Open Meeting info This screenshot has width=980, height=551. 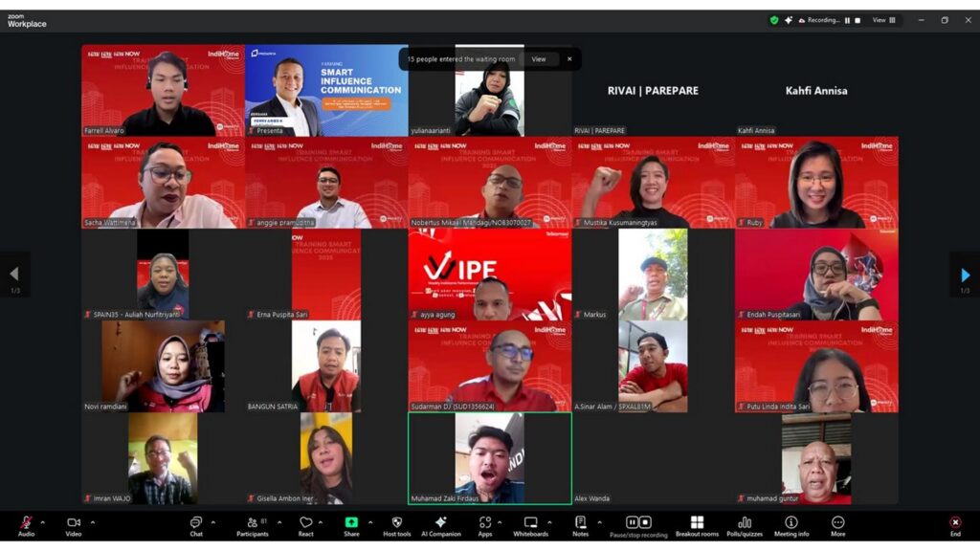(x=791, y=525)
